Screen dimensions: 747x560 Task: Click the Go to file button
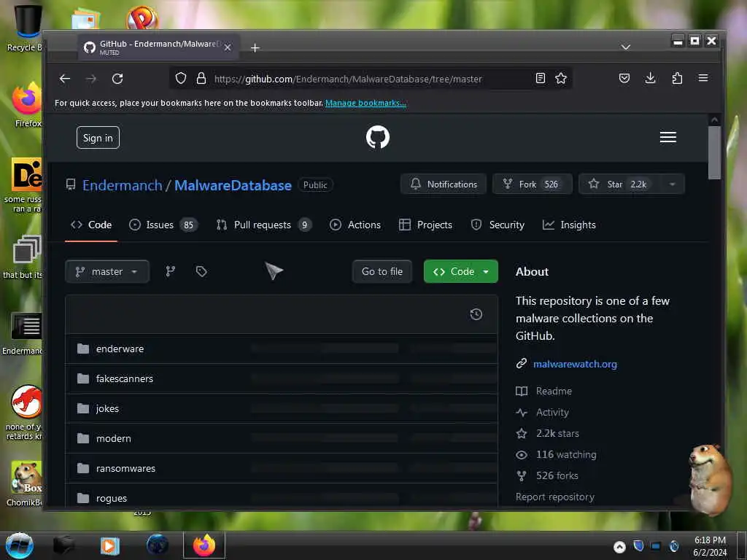pyautogui.click(x=382, y=271)
